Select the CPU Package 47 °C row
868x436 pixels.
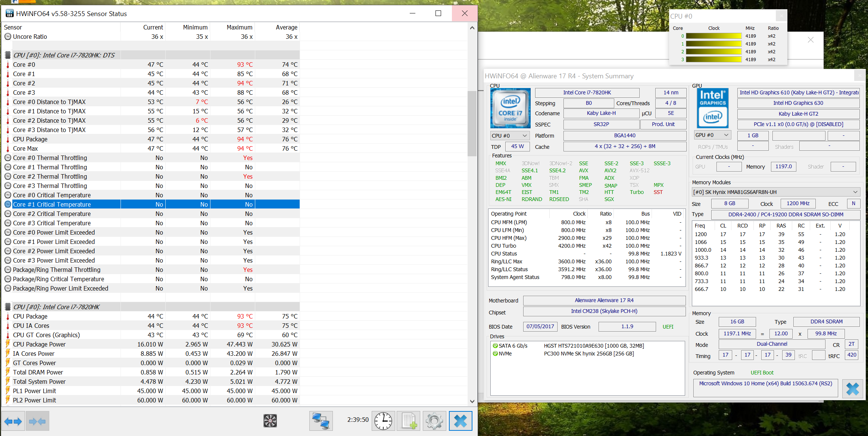[x=151, y=139]
